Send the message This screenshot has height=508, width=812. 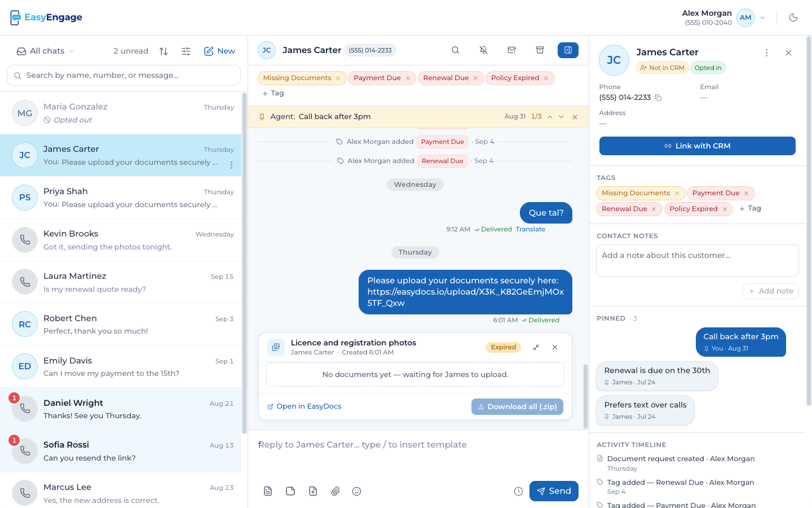click(554, 491)
